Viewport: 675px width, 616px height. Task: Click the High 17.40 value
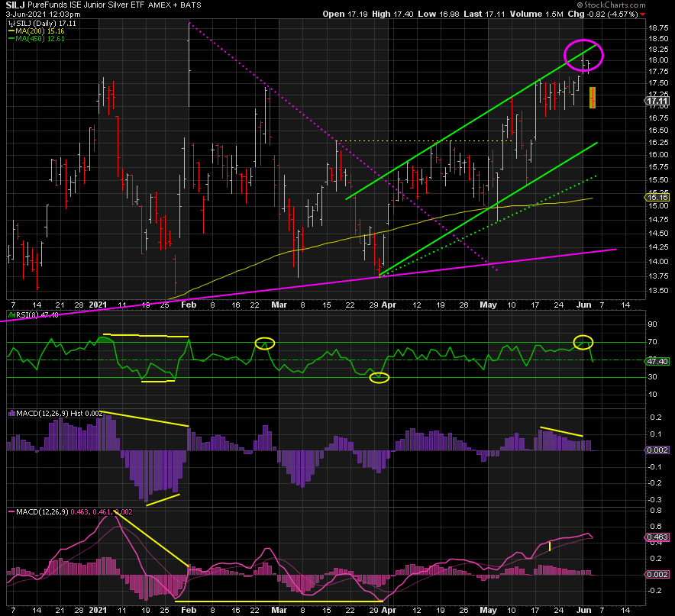point(392,14)
